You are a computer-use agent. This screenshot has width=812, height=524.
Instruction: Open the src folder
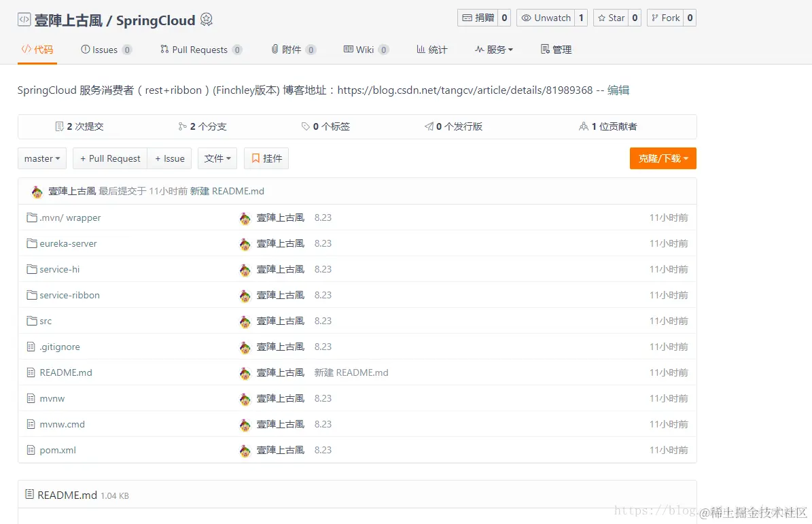46,321
